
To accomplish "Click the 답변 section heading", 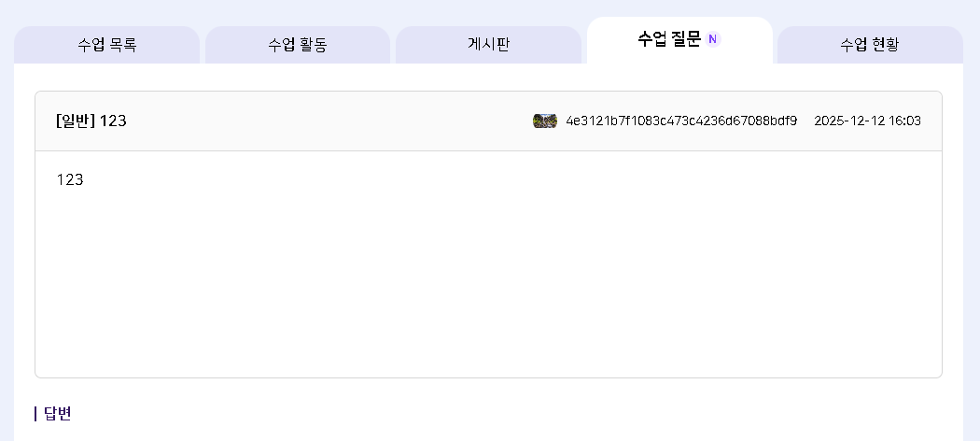I will coord(58,413).
